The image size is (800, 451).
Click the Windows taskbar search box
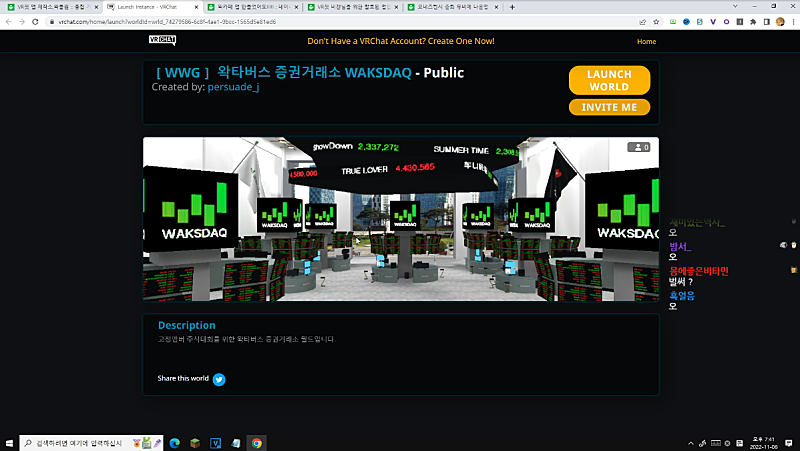[90, 443]
